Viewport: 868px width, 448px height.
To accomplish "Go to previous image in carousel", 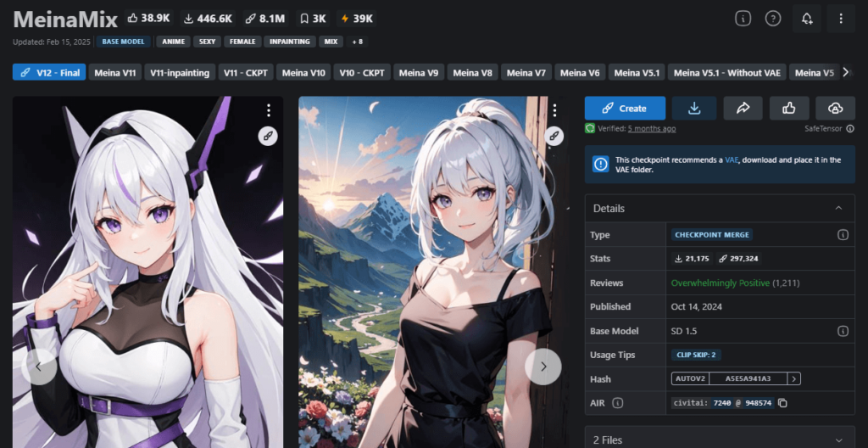I will [39, 367].
